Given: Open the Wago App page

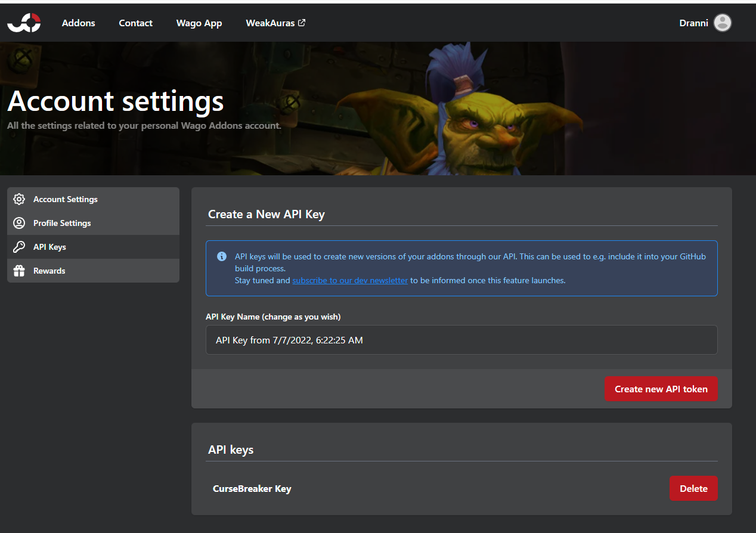Looking at the screenshot, I should pos(199,23).
